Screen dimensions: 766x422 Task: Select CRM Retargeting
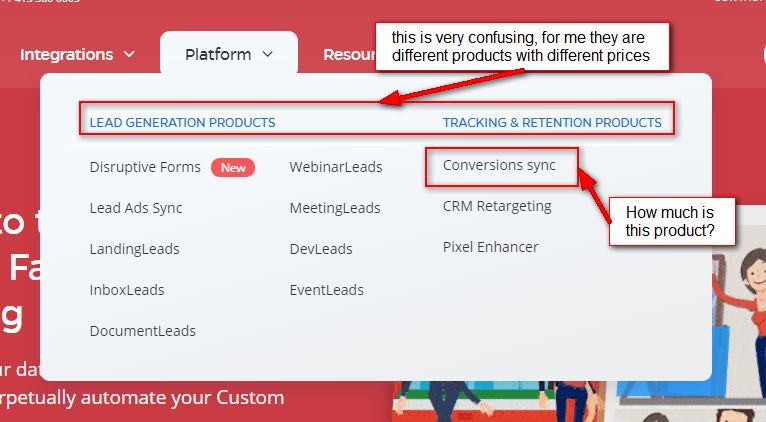pyautogui.click(x=497, y=206)
